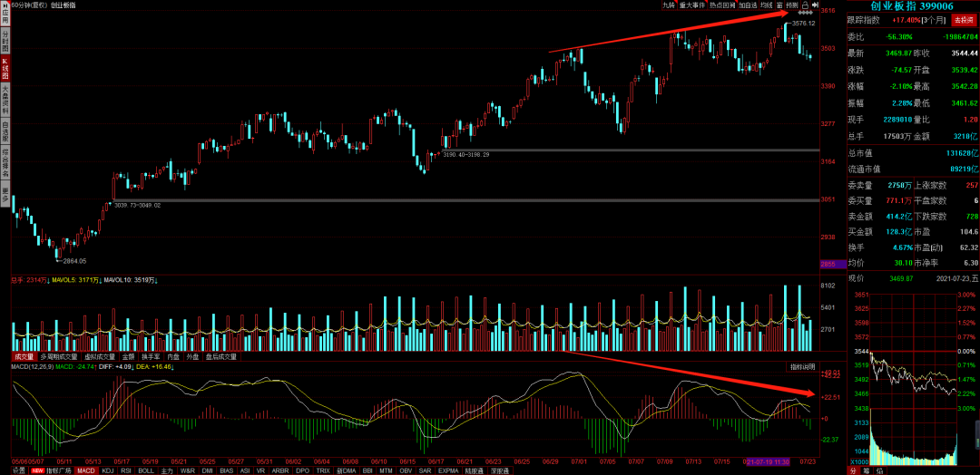Select 自选股 in left sidebar
This screenshot has width=980, height=475.
5,130
